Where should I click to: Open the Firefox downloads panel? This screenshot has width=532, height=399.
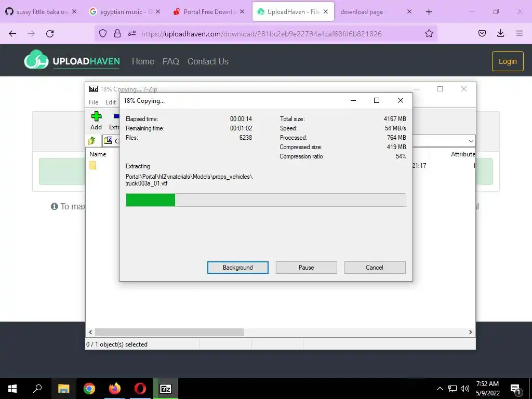click(500, 33)
